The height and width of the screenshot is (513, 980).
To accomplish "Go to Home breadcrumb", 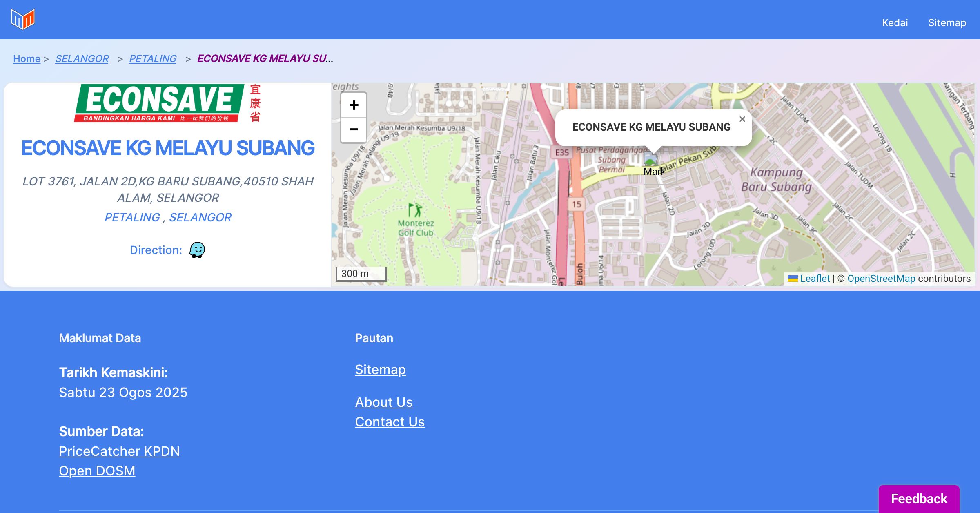I will 27,59.
